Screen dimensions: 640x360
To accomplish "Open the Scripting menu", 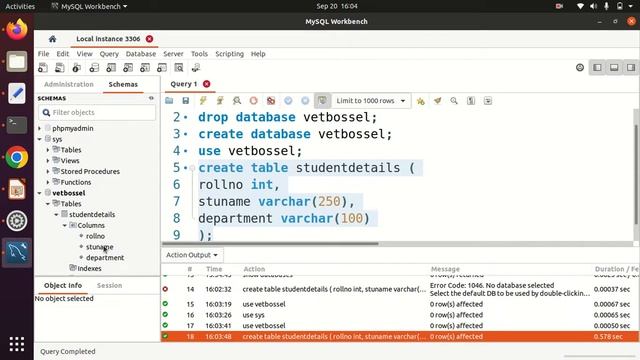I will (x=229, y=54).
